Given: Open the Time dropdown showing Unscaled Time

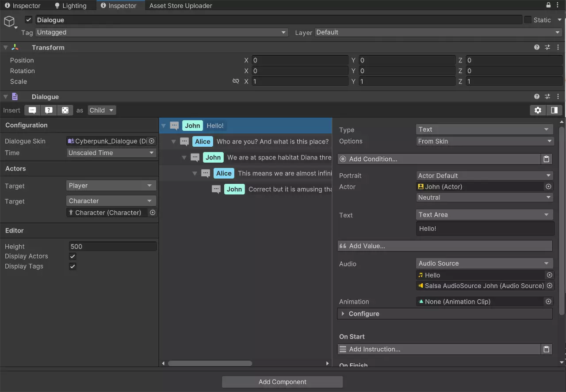Looking at the screenshot, I should tap(111, 153).
